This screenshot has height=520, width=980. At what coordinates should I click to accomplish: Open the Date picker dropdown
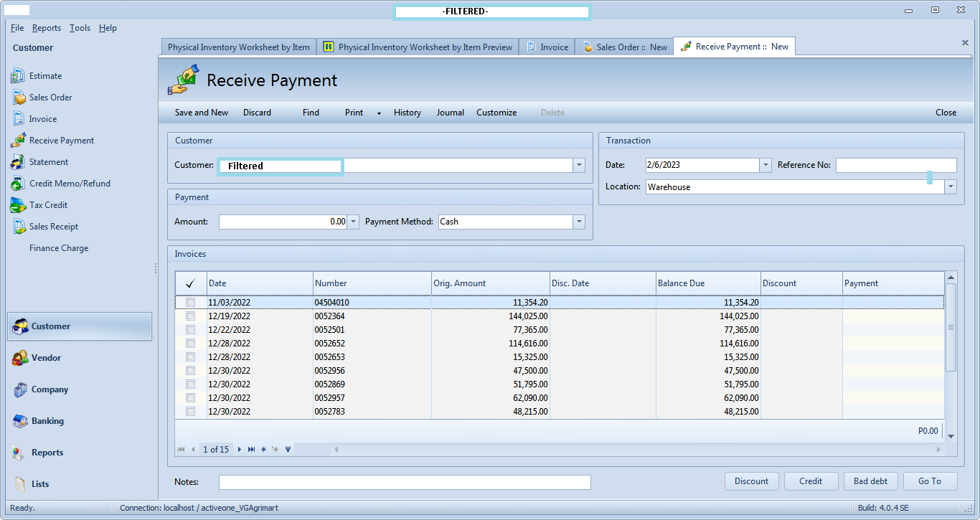pos(765,165)
